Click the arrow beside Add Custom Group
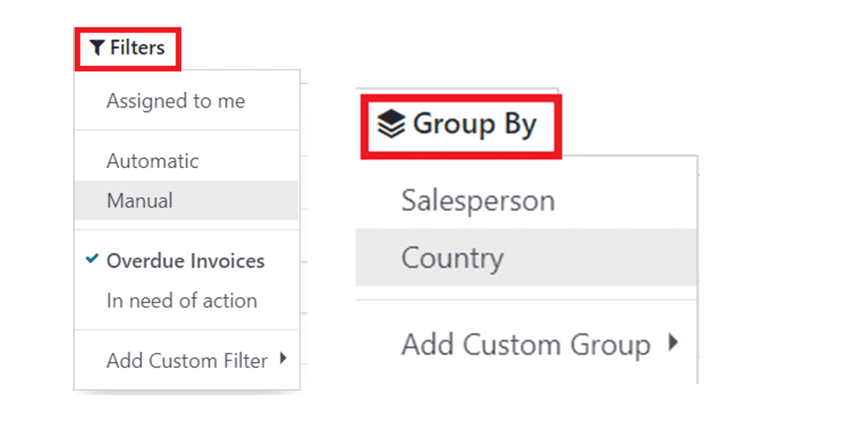Viewport: 868px width, 421px height. coord(674,342)
